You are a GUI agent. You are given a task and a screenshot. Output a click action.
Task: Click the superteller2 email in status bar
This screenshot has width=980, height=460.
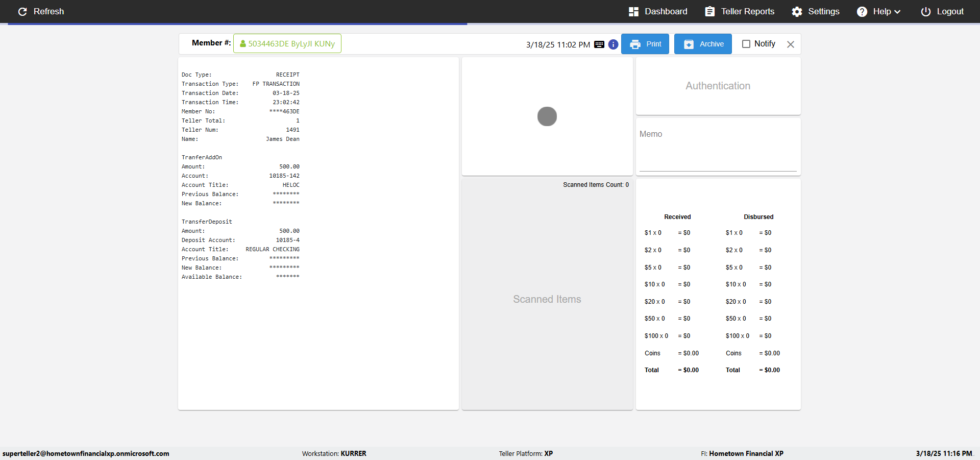click(86, 453)
